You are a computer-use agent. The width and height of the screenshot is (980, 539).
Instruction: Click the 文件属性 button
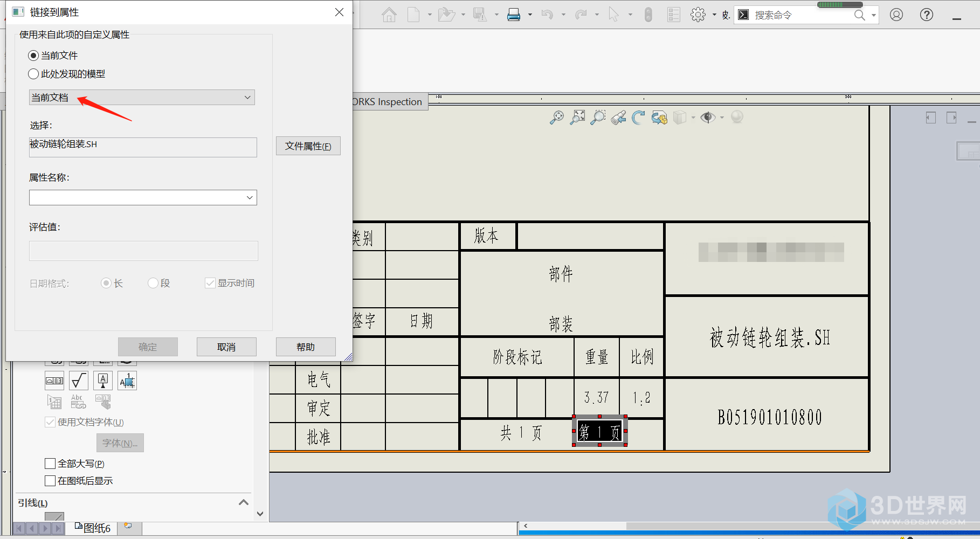[x=308, y=146]
